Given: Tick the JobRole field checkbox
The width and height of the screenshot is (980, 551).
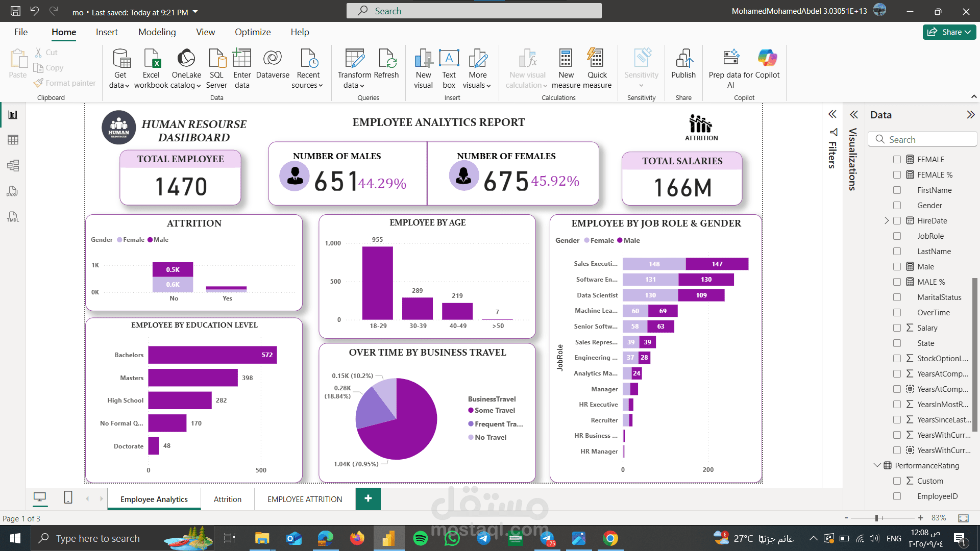Looking at the screenshot, I should tap(897, 236).
